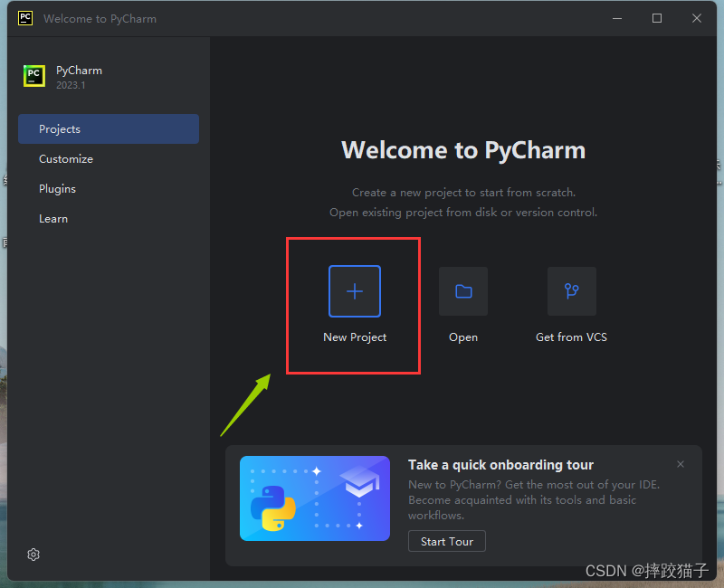The width and height of the screenshot is (724, 588).
Task: Switch to the Customize tab
Action: (109, 159)
